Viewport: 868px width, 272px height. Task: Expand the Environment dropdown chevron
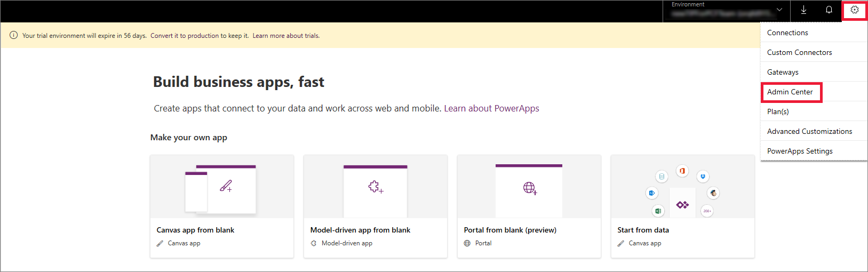[779, 10]
